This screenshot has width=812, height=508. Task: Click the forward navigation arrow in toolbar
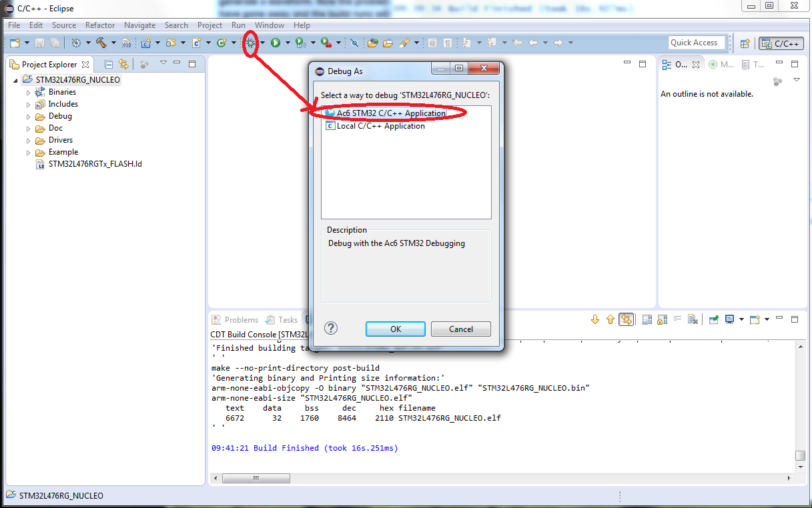(x=558, y=43)
